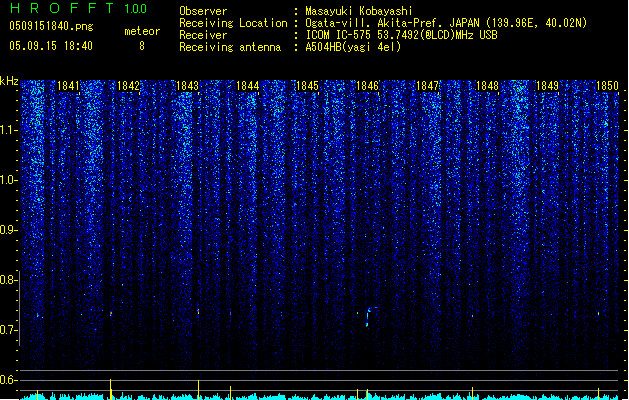Click the 0.6 kHz axis label
Screen dimensions: 629x400
pos(9,380)
